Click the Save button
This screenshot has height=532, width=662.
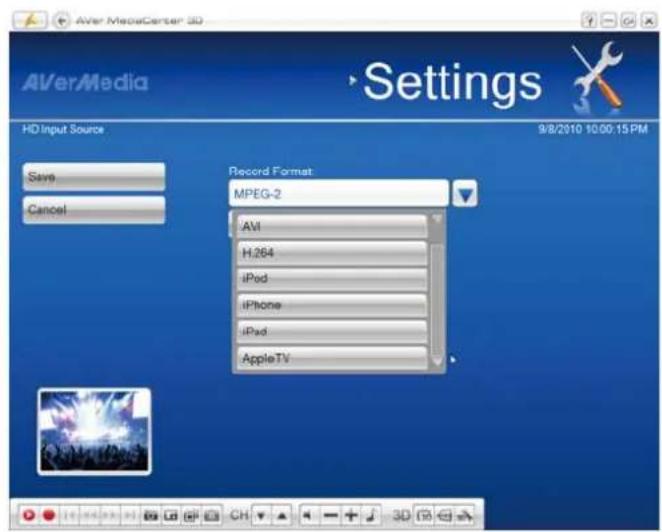[x=94, y=177]
